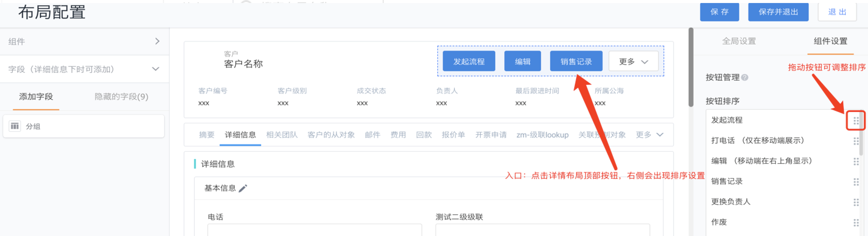Click the 客户名称 title text
This screenshot has height=236, width=868.
tap(243, 64)
